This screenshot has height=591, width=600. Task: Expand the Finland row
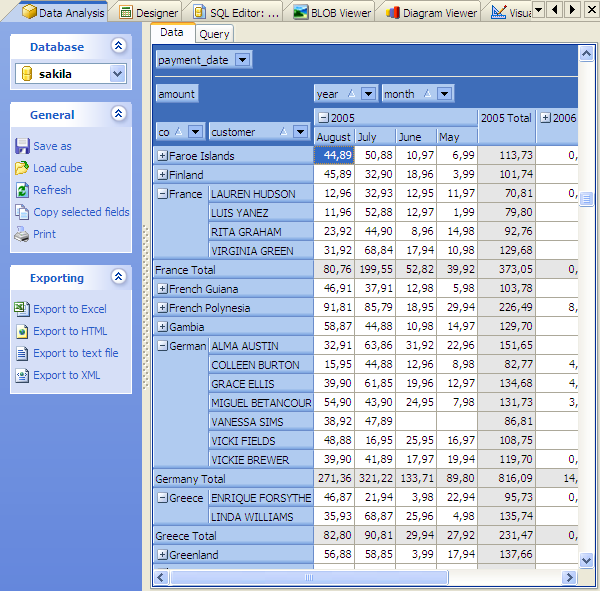pos(163,175)
